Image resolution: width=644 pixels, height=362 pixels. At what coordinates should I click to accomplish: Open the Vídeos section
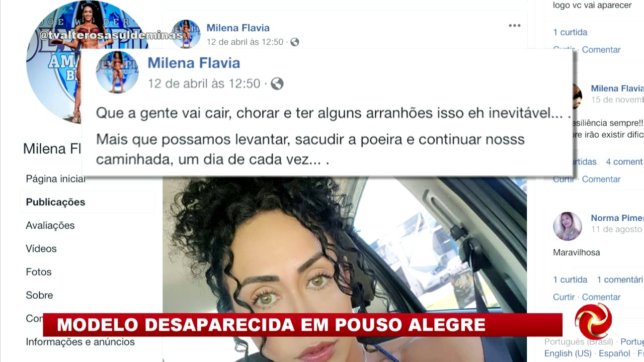[41, 248]
